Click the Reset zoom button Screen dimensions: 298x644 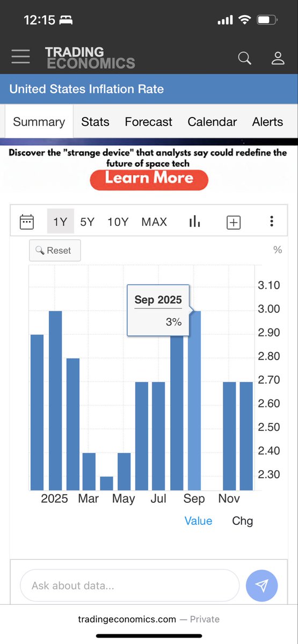point(55,250)
